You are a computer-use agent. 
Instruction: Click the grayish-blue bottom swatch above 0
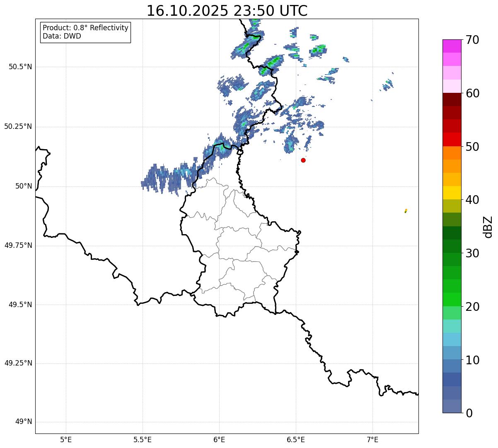click(452, 406)
